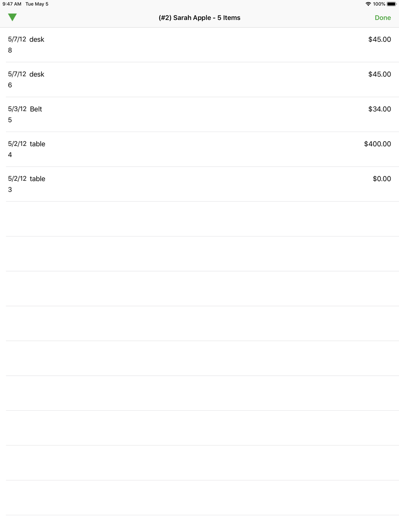This screenshot has height=532, width=399.
Task: Tap the battery icon in status bar
Action: tap(391, 4)
